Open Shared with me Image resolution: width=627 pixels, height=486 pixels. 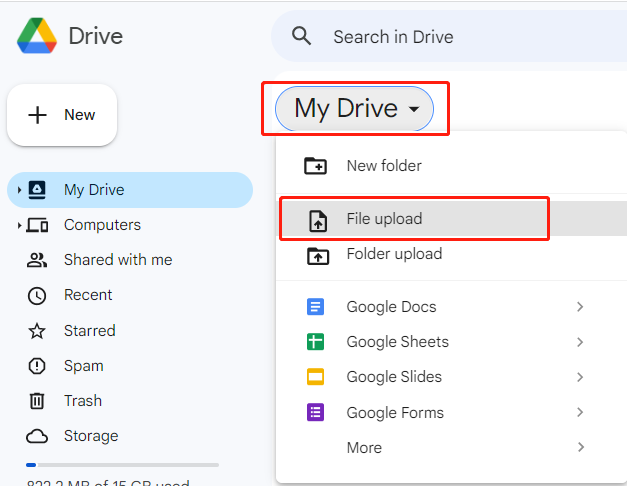(x=130, y=260)
